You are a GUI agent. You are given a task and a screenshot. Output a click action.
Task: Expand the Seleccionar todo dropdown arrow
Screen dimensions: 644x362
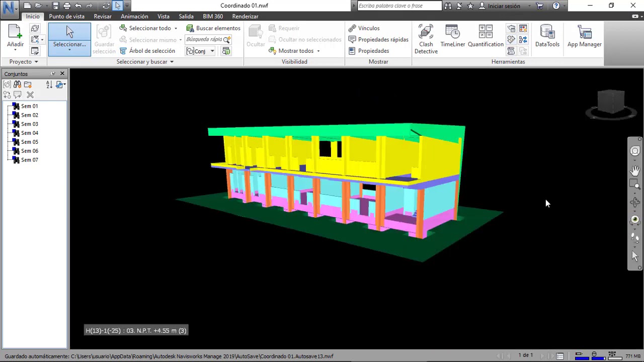[x=176, y=29]
